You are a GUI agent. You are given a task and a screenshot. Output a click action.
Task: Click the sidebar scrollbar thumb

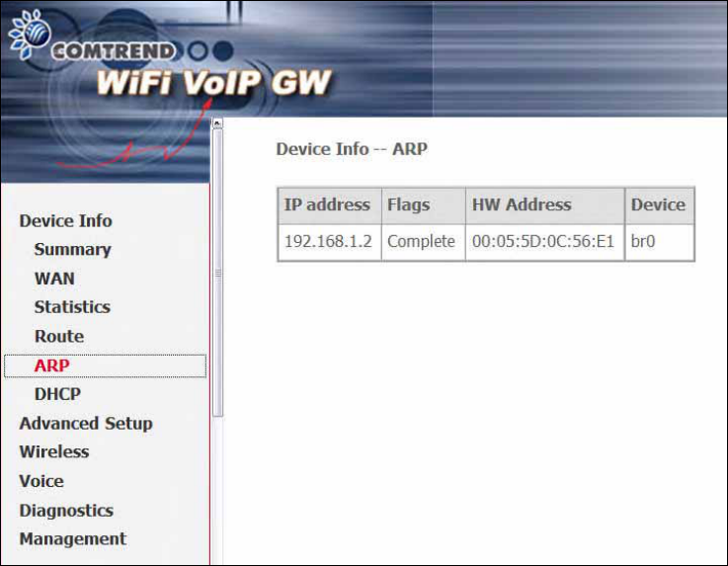click(217, 273)
